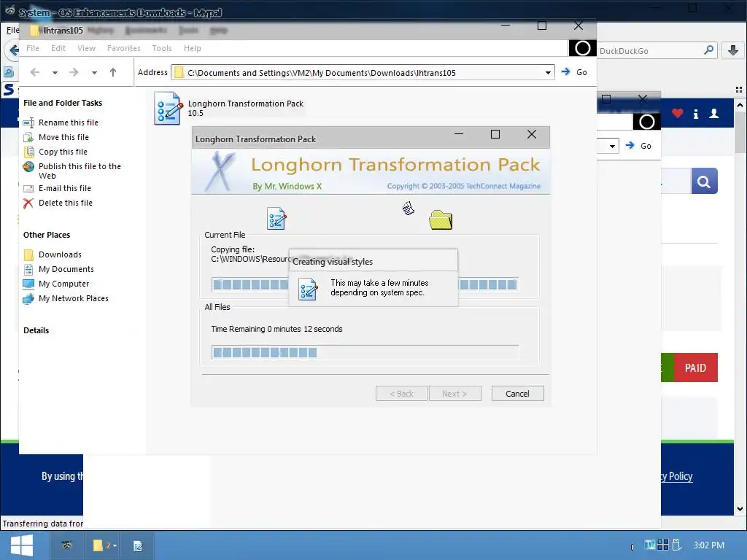Image resolution: width=747 pixels, height=560 pixels.
Task: Click Move this file icon
Action: (x=28, y=138)
